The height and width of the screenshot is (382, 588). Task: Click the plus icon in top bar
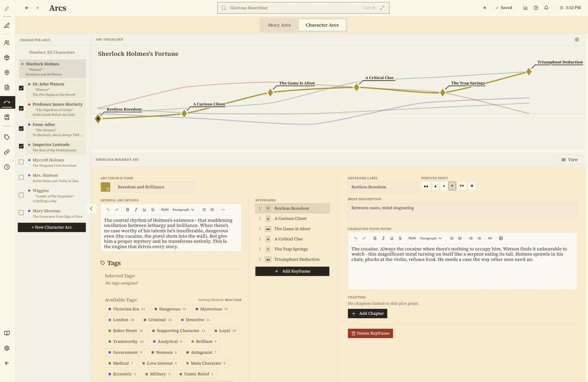485,8
